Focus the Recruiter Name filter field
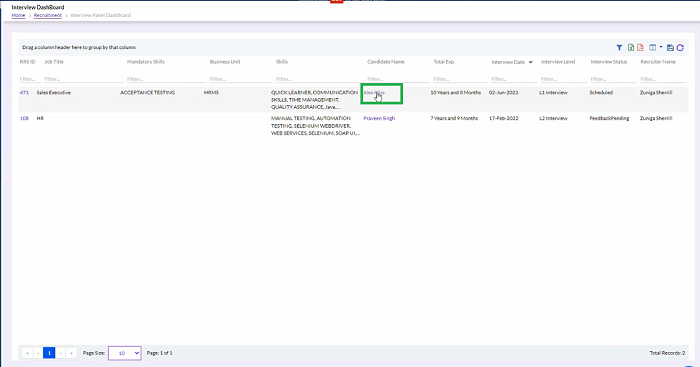 pyautogui.click(x=663, y=79)
